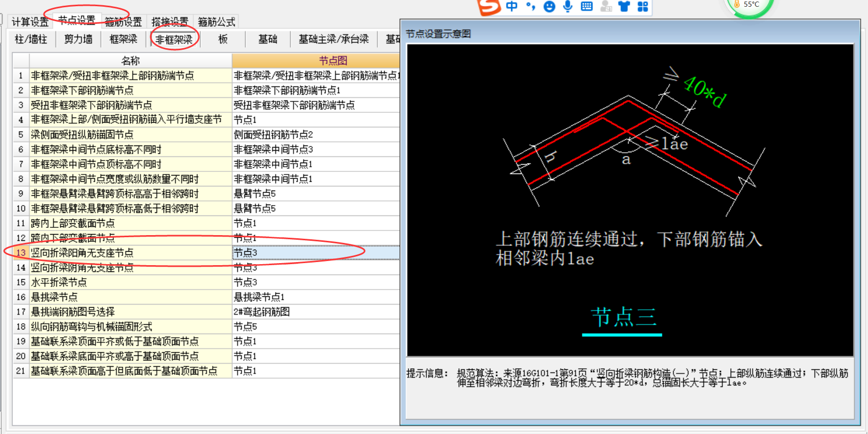Click node cell 非框架梁中间节点3

316,150
